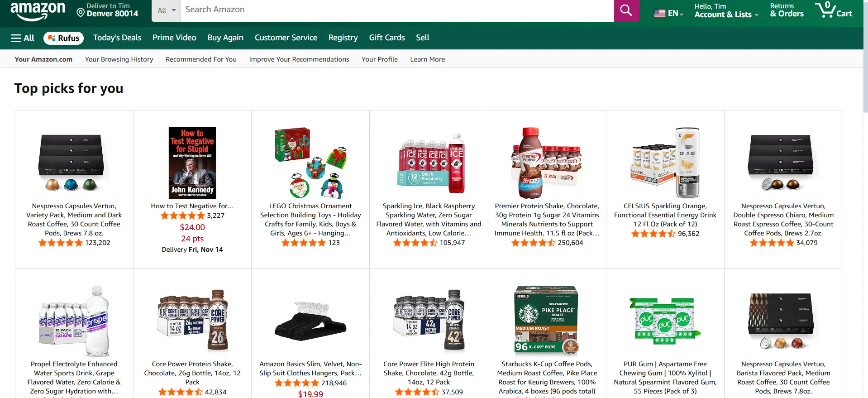Viewport: 868px width, 398px height.
Task: Click the US flag language icon
Action: point(659,13)
